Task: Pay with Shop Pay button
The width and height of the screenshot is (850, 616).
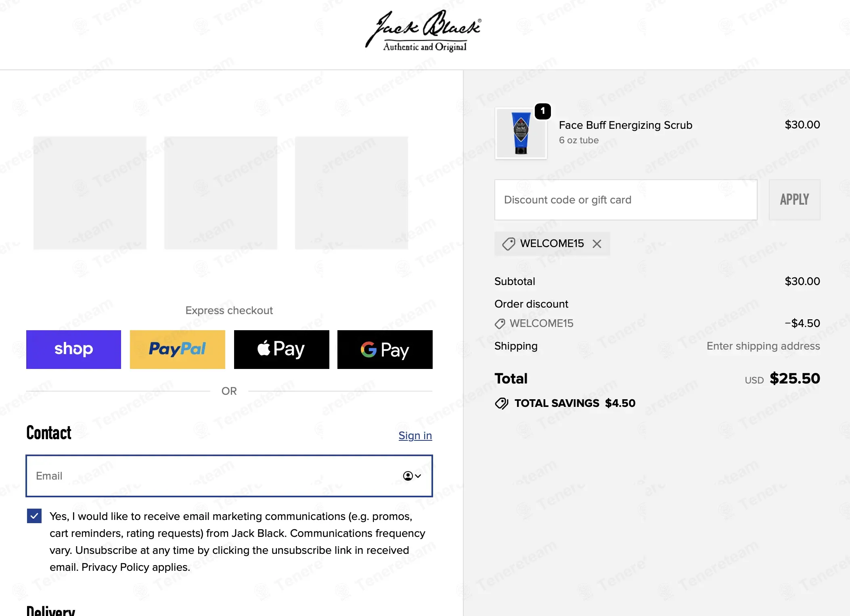Action: coord(73,350)
